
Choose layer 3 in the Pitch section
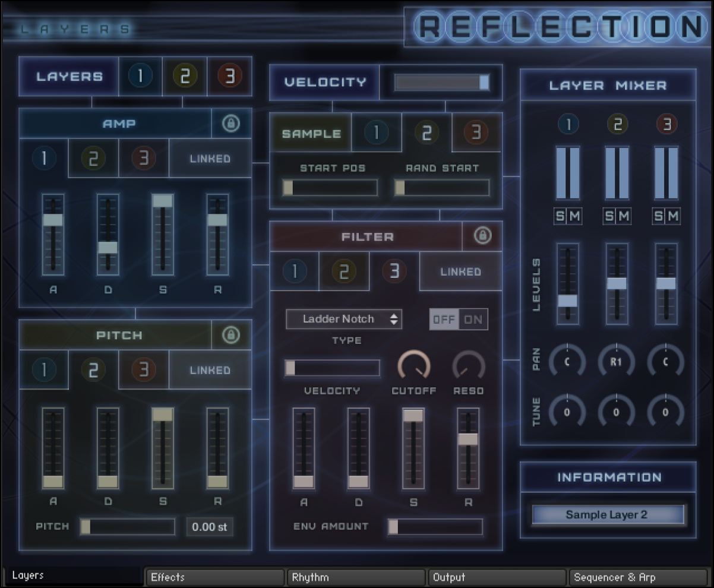click(x=144, y=370)
